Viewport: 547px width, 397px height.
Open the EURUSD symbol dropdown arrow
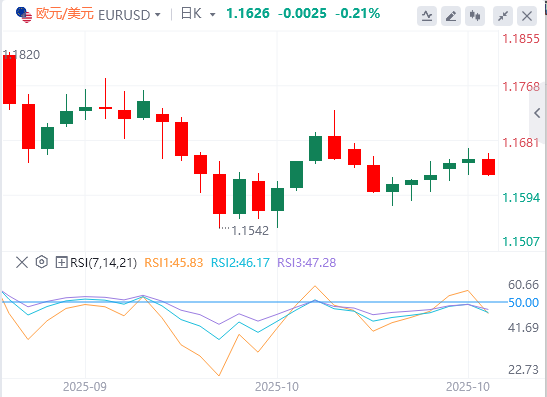[158, 15]
